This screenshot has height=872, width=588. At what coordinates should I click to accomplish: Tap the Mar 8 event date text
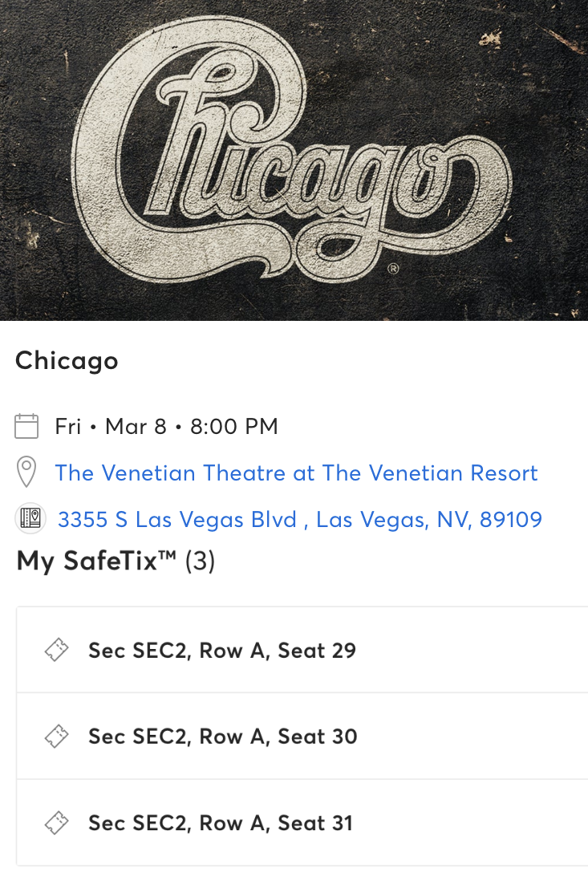pos(136,427)
